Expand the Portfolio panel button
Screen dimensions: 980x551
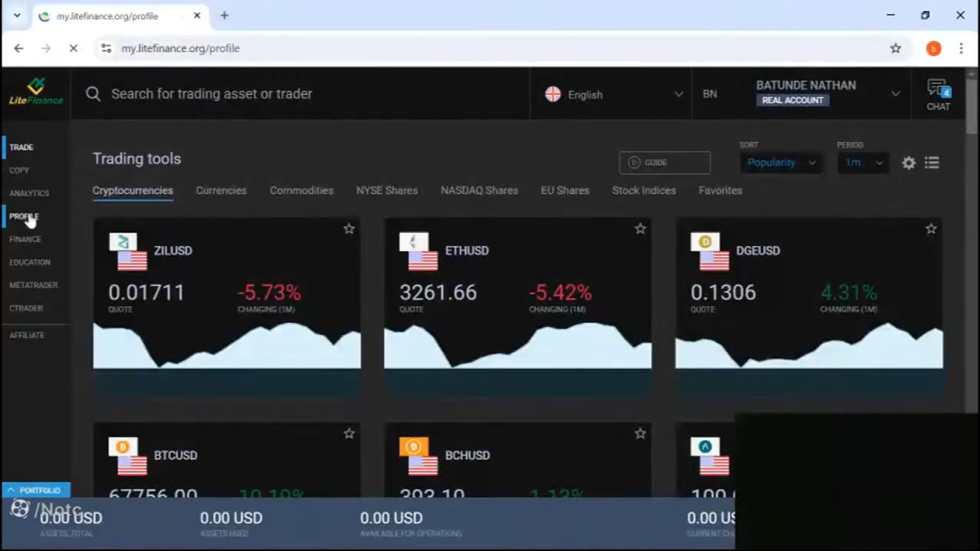36,490
